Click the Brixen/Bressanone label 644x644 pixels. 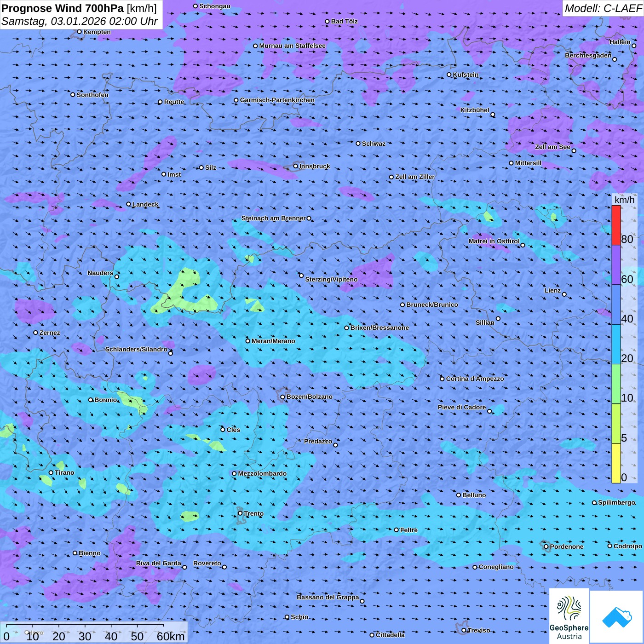pos(379,328)
